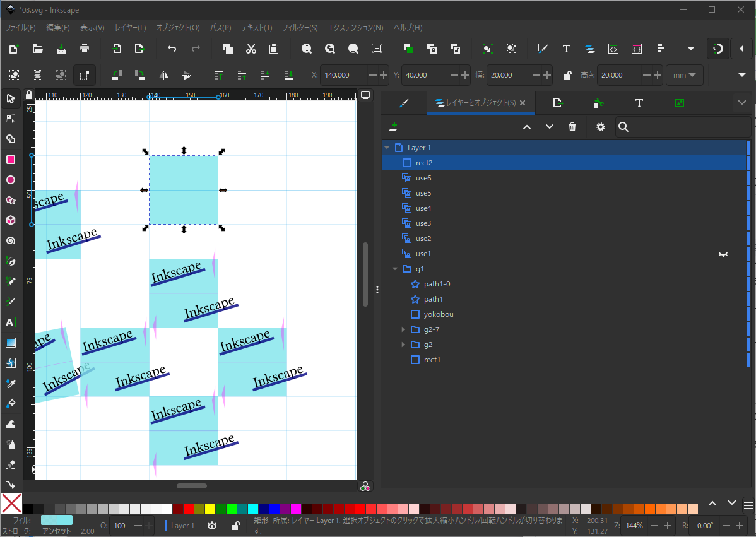Lower selection to bottom
Viewport: 756px width, 537px height.
pyautogui.click(x=288, y=75)
